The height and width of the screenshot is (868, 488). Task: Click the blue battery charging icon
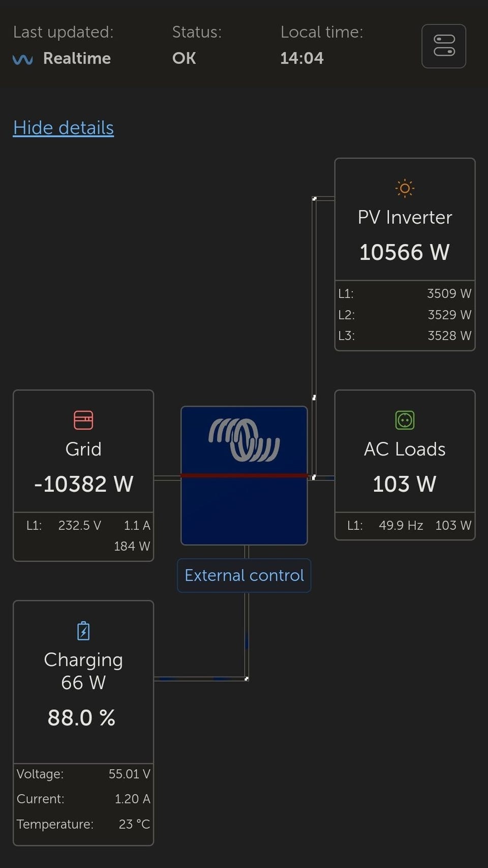click(x=83, y=631)
